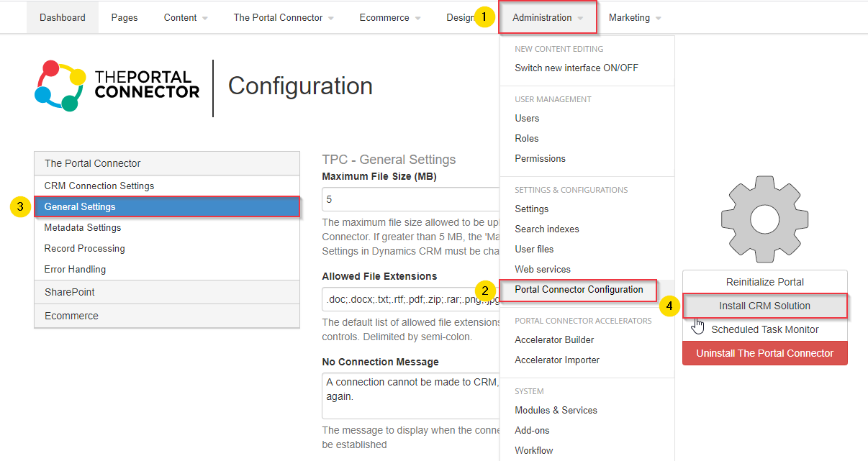Click Reinitialize Portal button
The width and height of the screenshot is (868, 461).
coord(765,282)
